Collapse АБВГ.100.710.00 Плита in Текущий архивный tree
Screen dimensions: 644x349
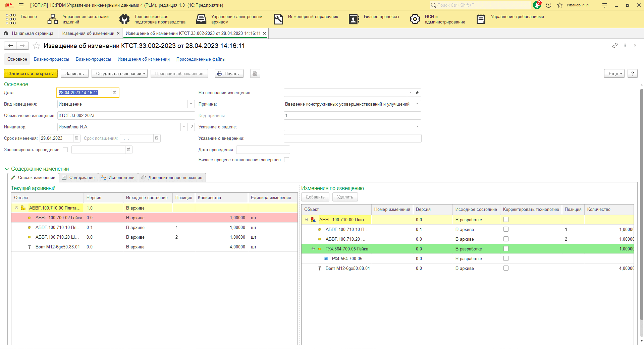[16, 208]
